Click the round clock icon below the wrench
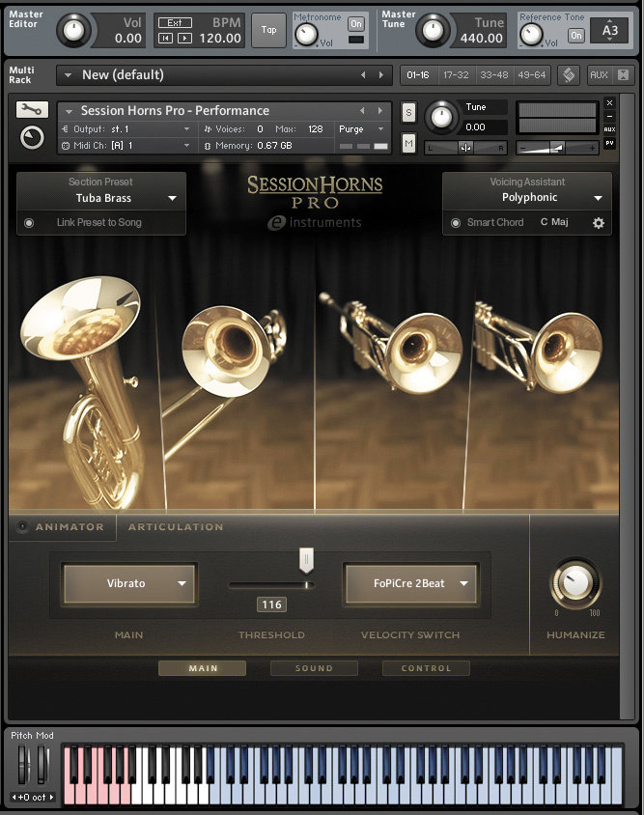The width and height of the screenshot is (644, 815). point(32,138)
